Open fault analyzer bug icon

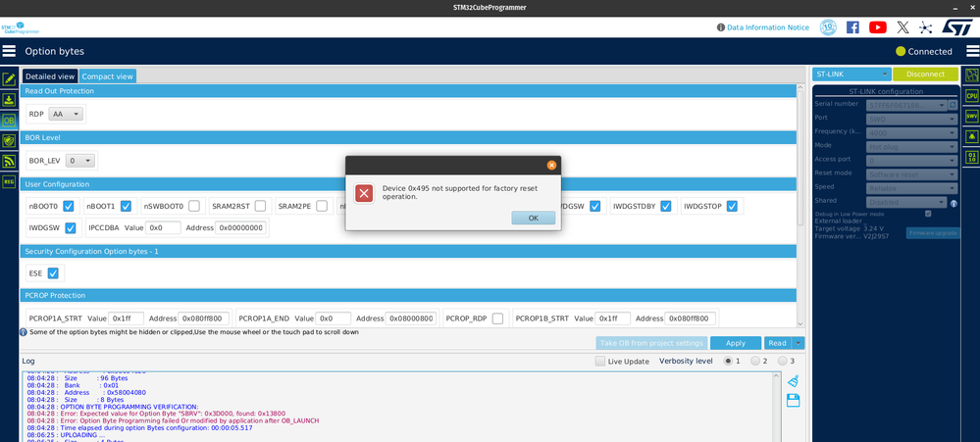pyautogui.click(x=972, y=136)
